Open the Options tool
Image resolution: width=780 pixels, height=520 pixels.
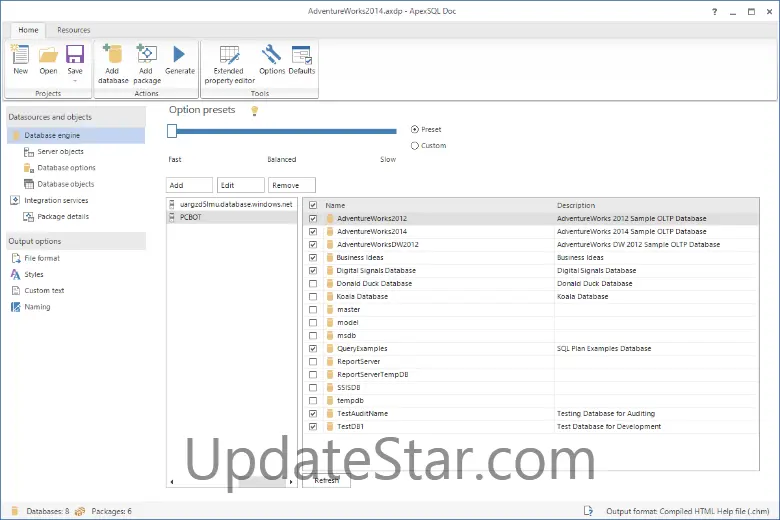click(x=272, y=54)
